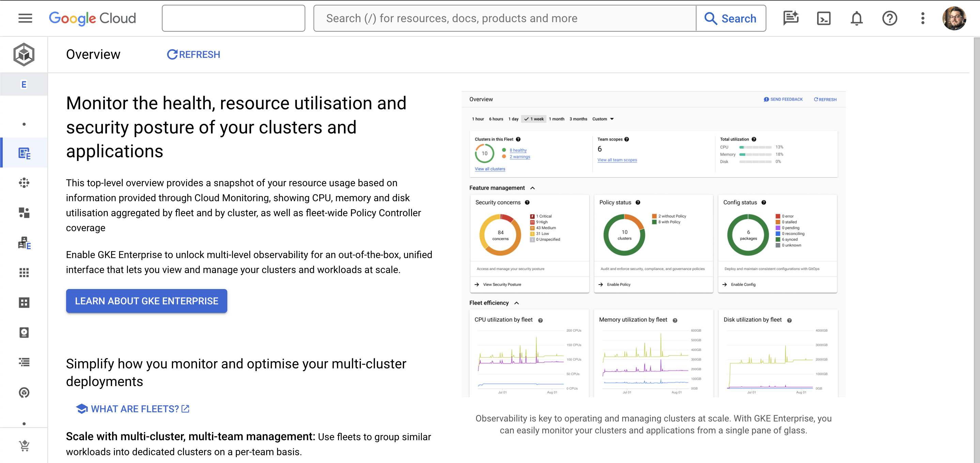Click '1 week' time range in preview image
The image size is (980, 463).
click(534, 119)
